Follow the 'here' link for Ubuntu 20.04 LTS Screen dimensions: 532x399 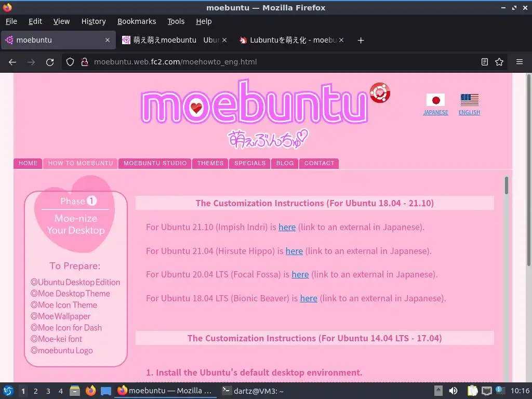pos(300,274)
